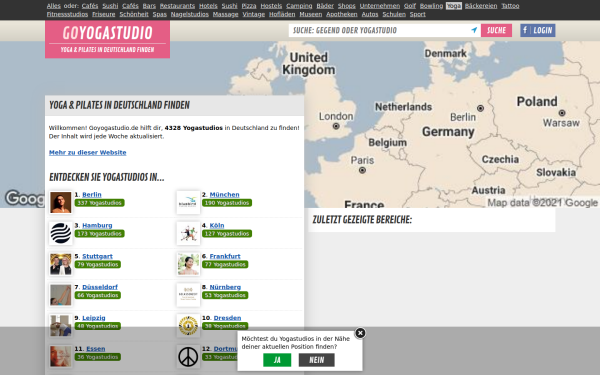Click the Köln dancing figures thumbnail

(188, 233)
